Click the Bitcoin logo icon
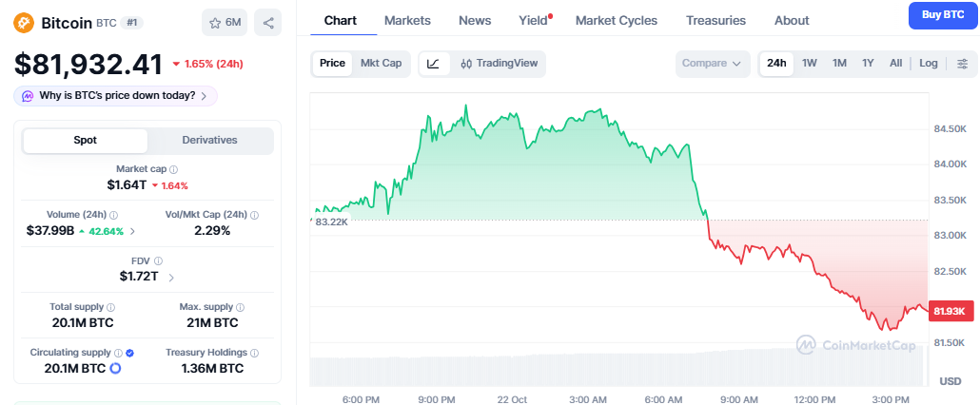The height and width of the screenshot is (405, 980). 24,23
